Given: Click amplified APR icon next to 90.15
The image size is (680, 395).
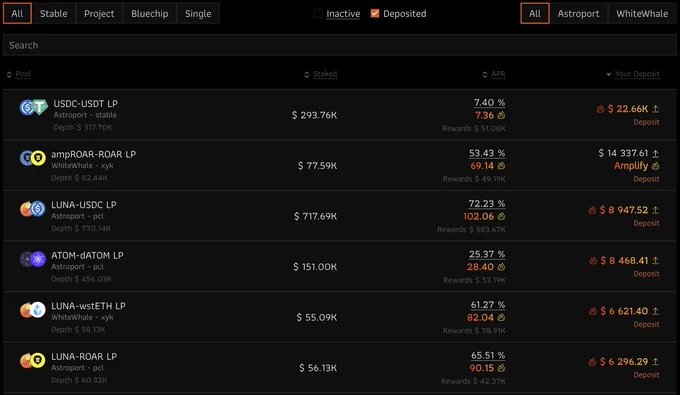Looking at the screenshot, I should (x=501, y=368).
